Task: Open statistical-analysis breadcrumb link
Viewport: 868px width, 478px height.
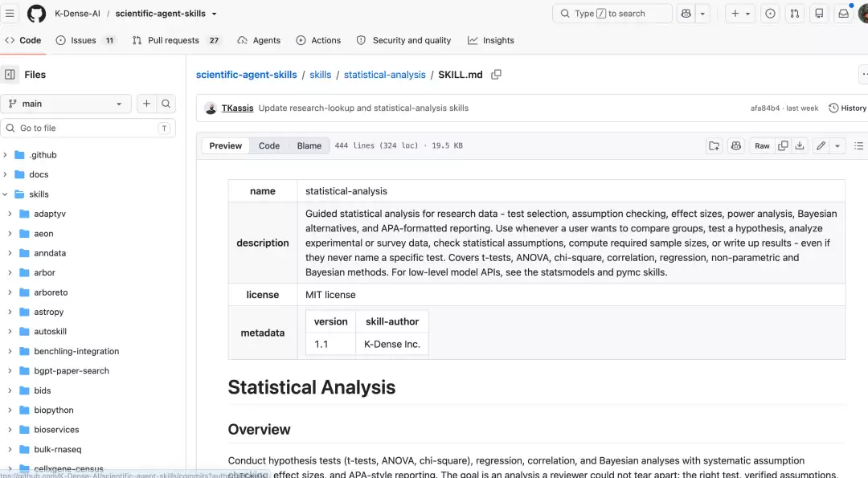Action: pos(385,75)
